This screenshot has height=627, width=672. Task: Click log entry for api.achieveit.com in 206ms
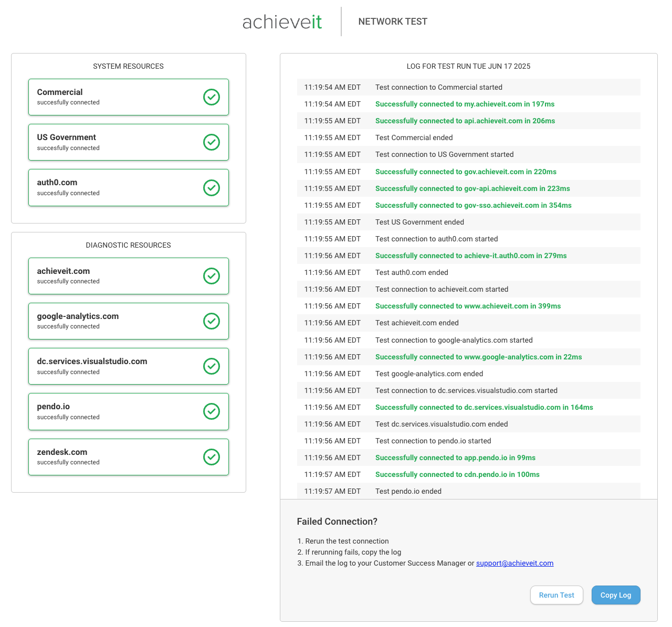pos(469,121)
